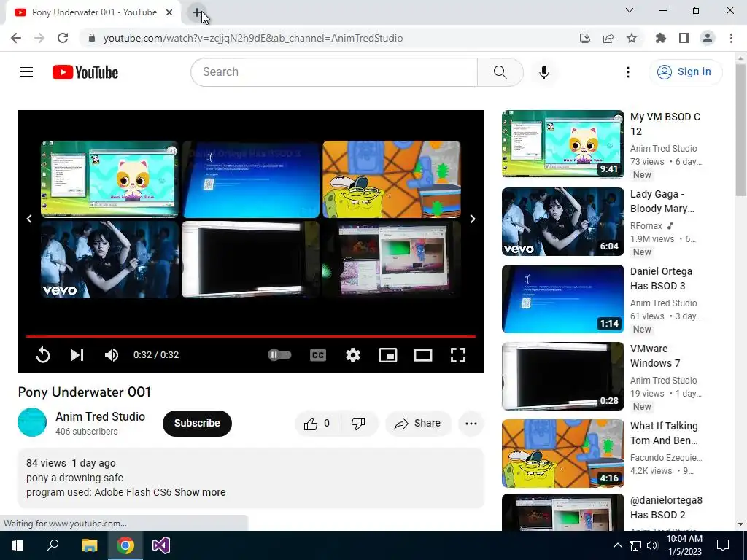Viewport: 747px width, 560px height.
Task: Focus the YouTube Search input field
Action: (334, 72)
